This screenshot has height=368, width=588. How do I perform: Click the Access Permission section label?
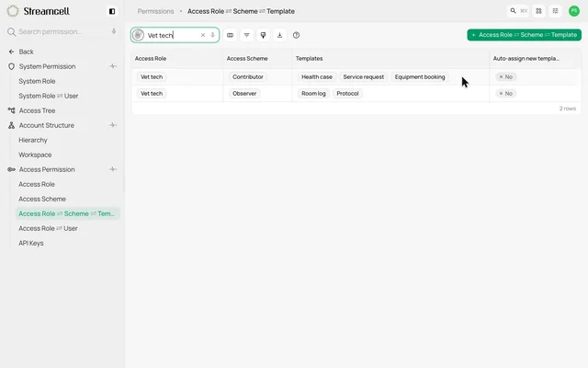click(47, 169)
